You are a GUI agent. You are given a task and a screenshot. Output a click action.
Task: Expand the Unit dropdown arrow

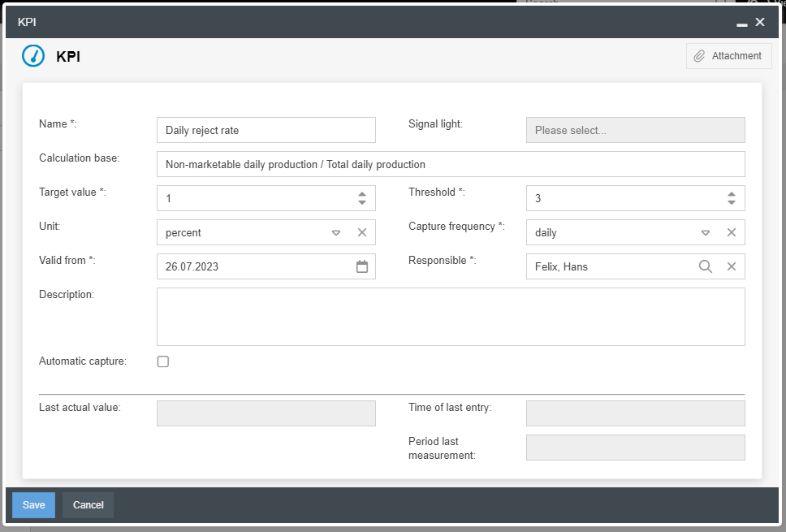point(336,232)
